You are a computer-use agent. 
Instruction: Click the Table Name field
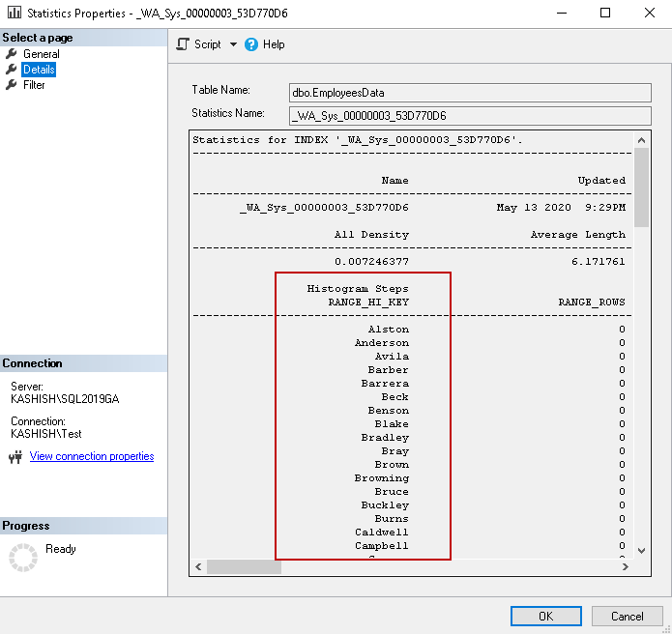point(470,93)
